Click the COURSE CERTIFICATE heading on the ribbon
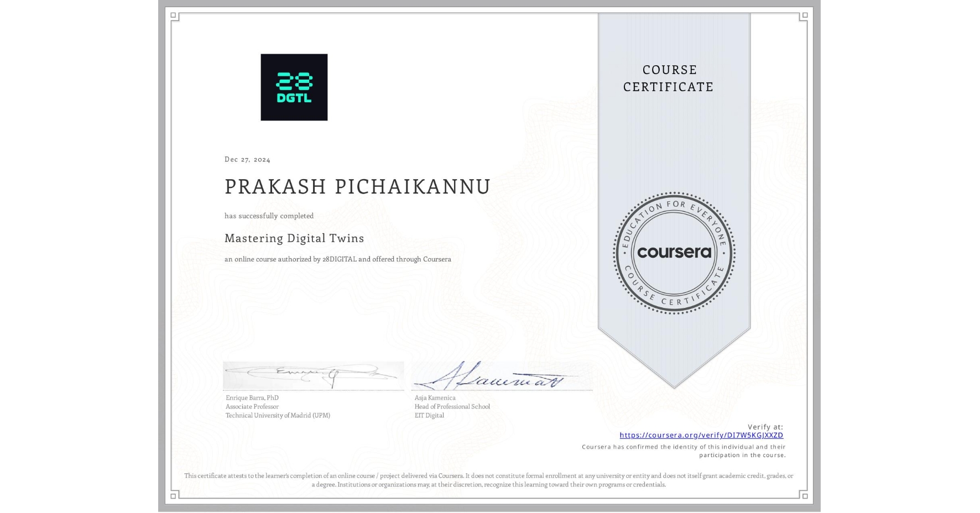The width and height of the screenshot is (980, 513). pos(669,78)
